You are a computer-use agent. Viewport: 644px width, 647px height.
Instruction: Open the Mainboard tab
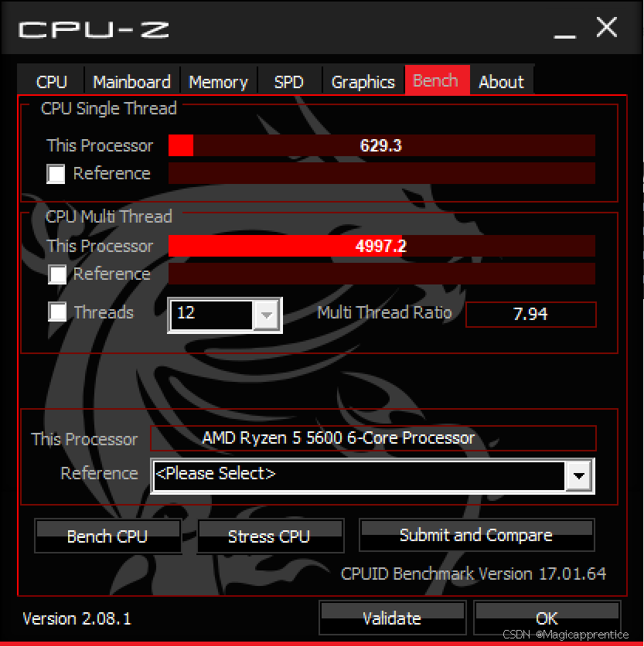(132, 81)
